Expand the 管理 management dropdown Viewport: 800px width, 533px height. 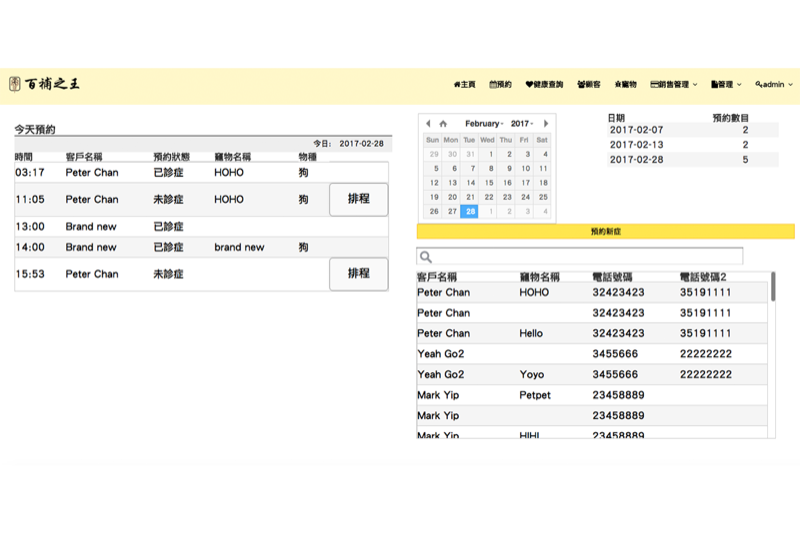coord(726,85)
